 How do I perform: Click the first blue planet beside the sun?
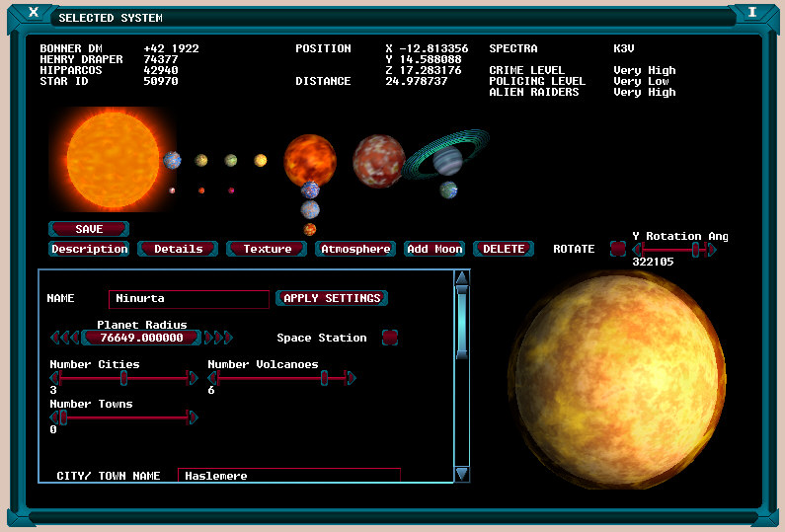click(172, 160)
